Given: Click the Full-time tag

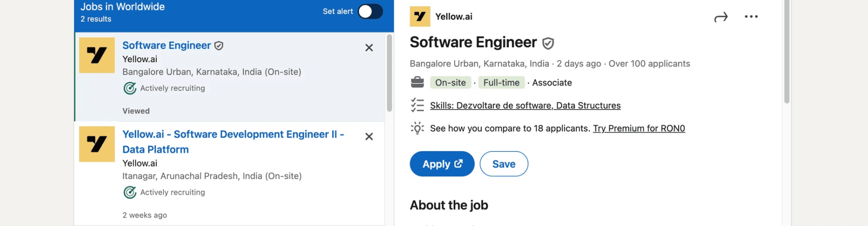Looking at the screenshot, I should pos(501,83).
